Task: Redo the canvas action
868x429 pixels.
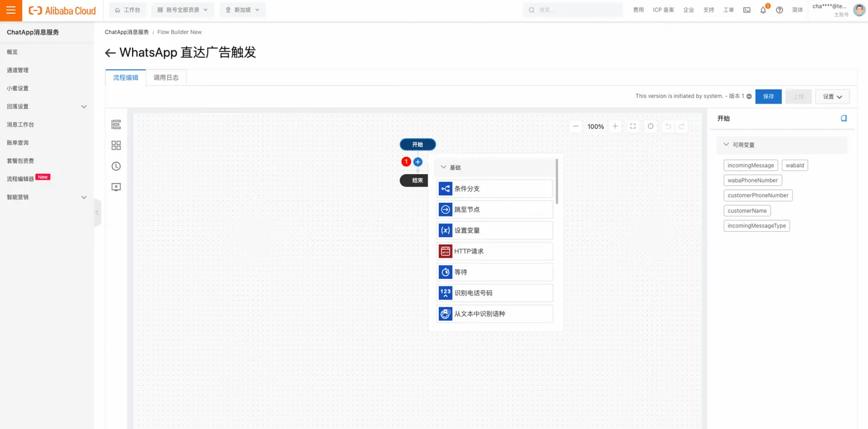Action: (681, 126)
